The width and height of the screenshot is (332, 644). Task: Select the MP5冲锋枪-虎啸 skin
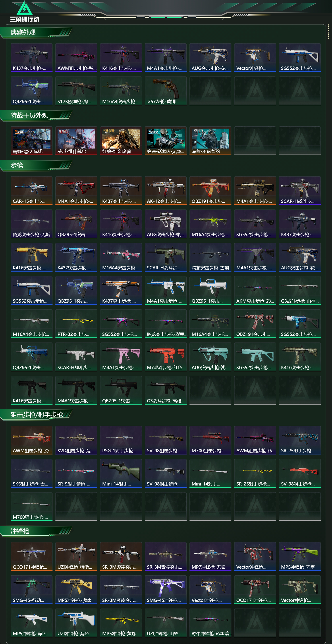76,589
